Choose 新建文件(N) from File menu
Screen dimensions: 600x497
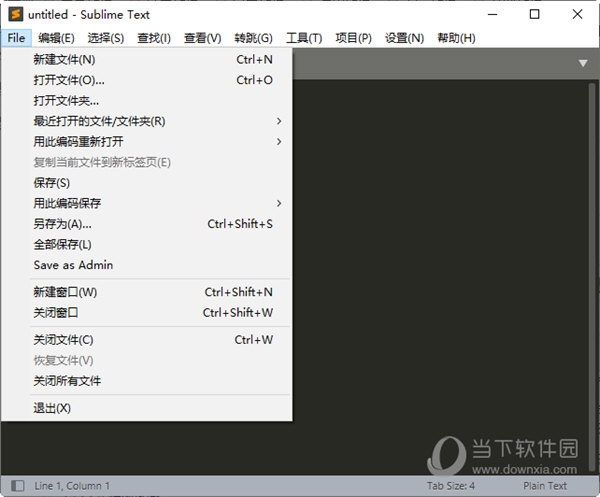tap(147, 60)
